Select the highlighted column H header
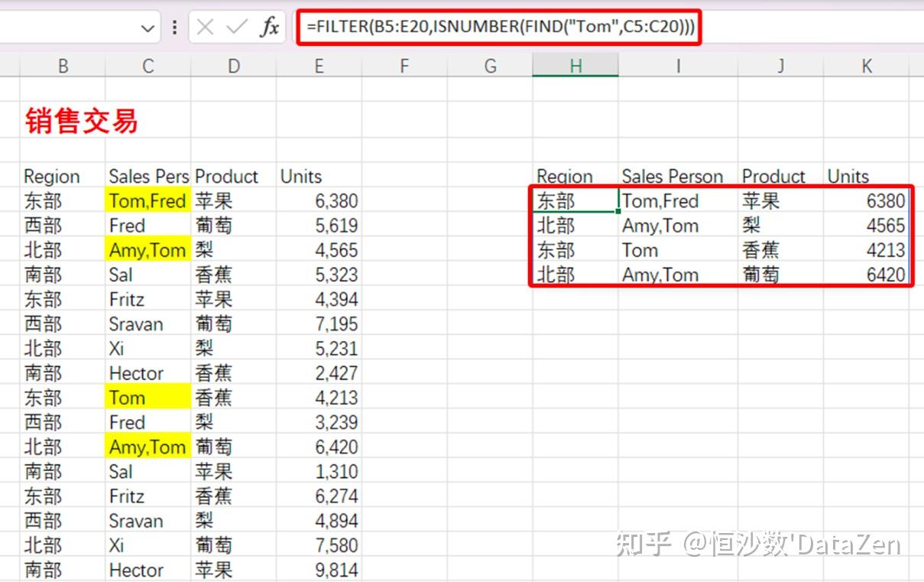 [x=575, y=67]
